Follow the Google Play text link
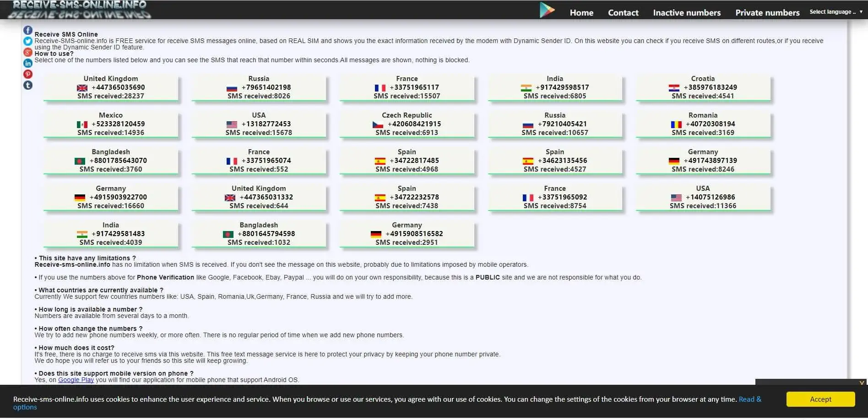The width and height of the screenshot is (868, 420). tap(76, 380)
